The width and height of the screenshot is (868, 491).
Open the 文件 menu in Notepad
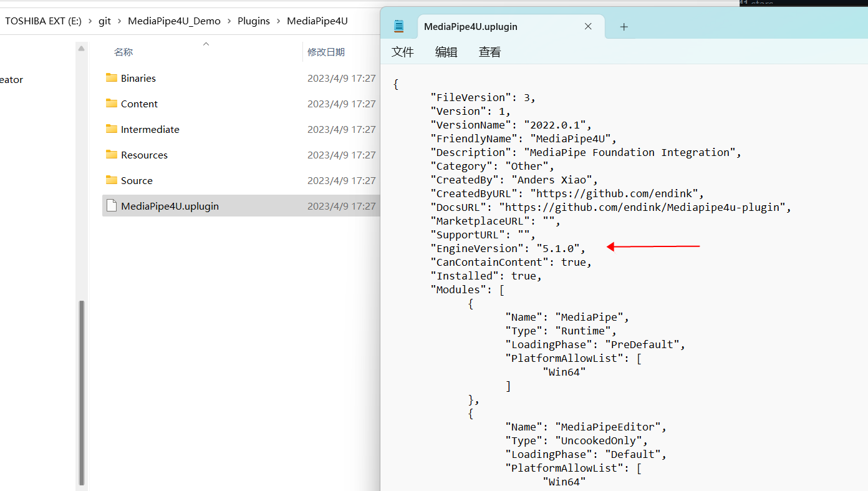402,52
